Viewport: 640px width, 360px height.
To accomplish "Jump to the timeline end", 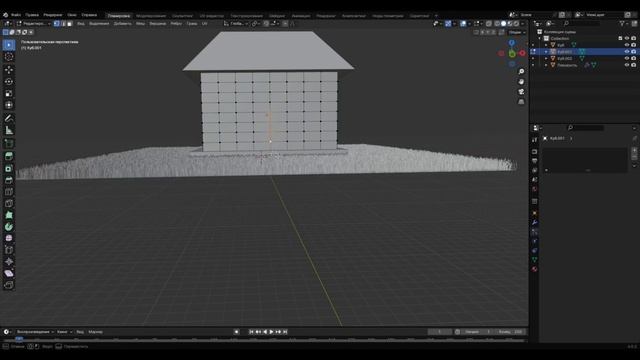I will 285,332.
